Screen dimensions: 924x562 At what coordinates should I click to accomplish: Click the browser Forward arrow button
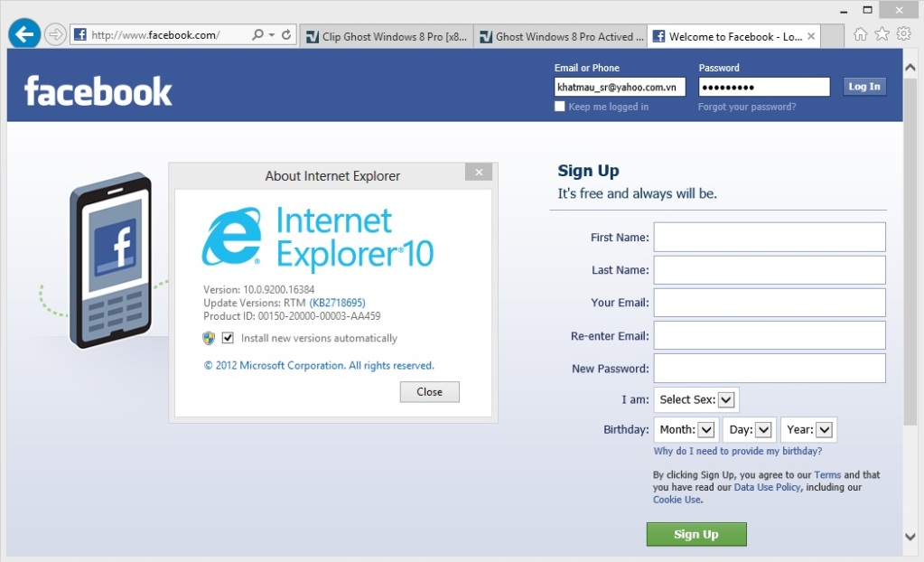click(x=55, y=34)
